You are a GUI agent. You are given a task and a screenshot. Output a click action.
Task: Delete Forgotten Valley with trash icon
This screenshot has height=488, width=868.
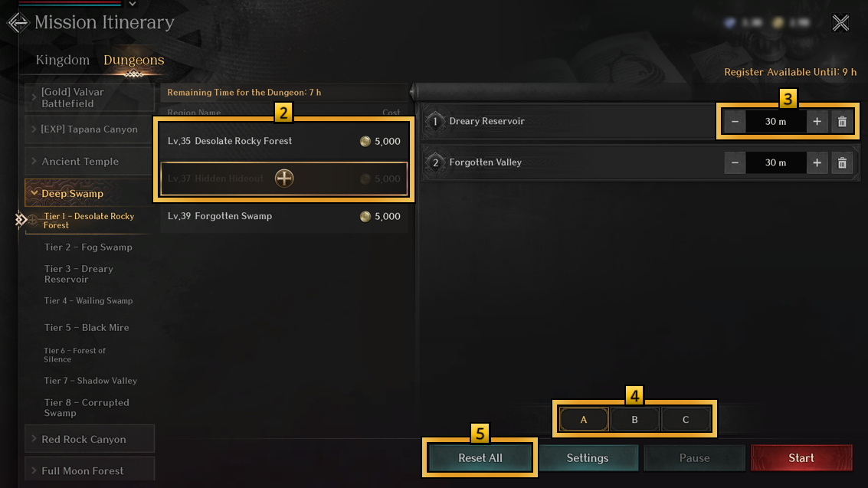pos(842,162)
